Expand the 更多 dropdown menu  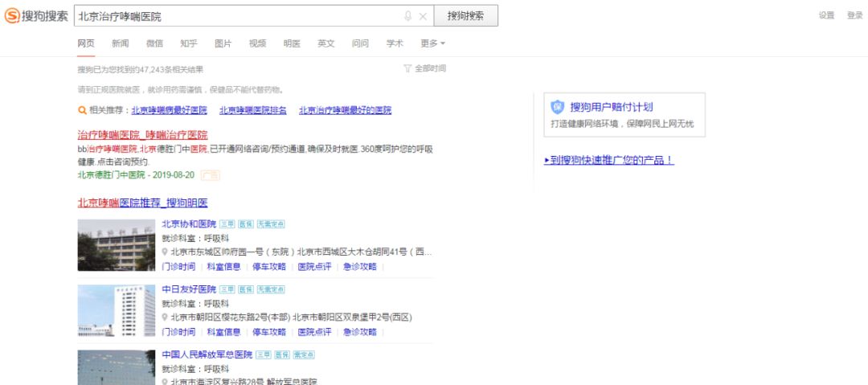click(x=432, y=43)
